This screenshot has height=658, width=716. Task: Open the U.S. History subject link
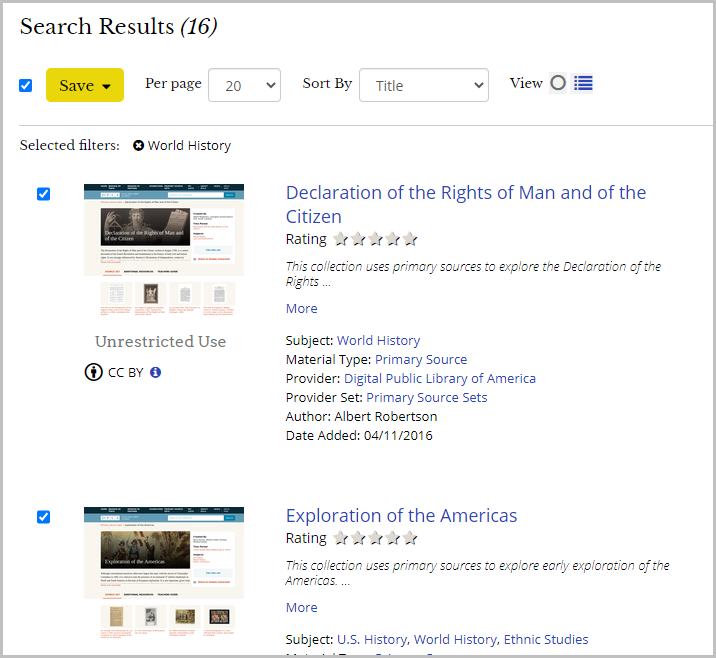coord(371,640)
